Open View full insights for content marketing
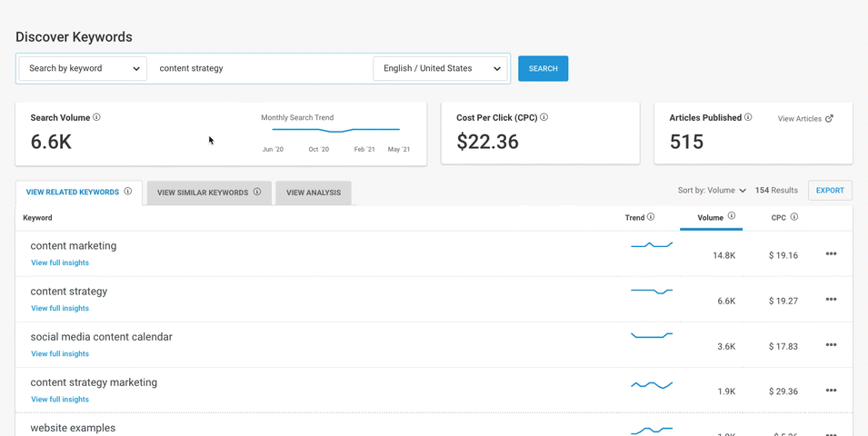This screenshot has height=436, width=868. tap(60, 263)
